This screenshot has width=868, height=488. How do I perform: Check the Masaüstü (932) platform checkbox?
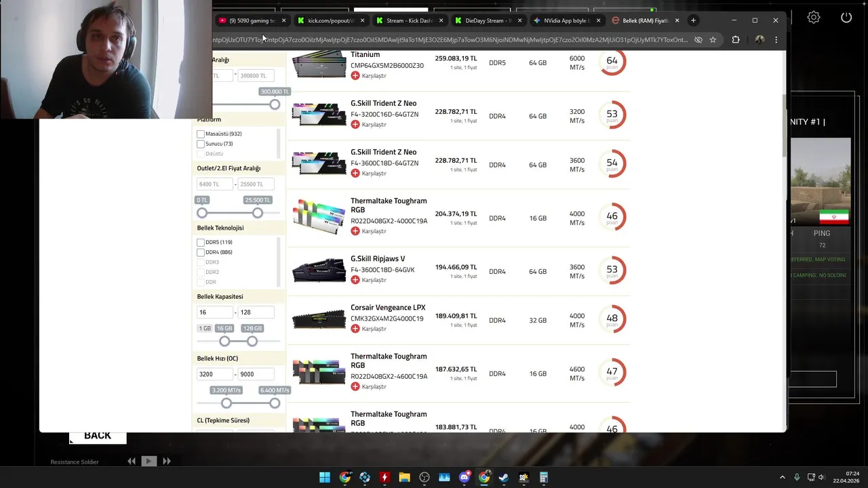tap(201, 134)
